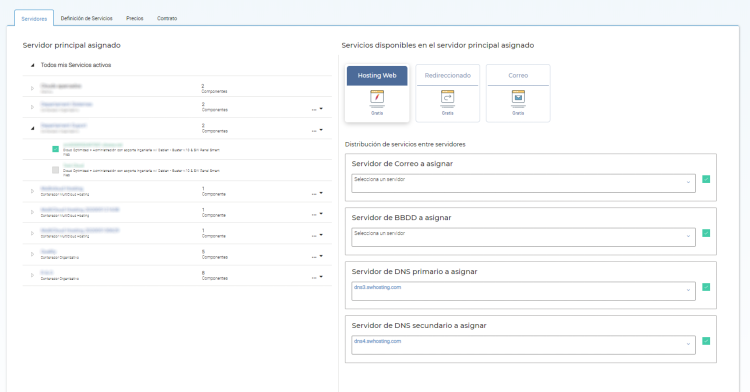This screenshot has height=392, width=750.
Task: Open the Servidores tab
Action: click(34, 19)
